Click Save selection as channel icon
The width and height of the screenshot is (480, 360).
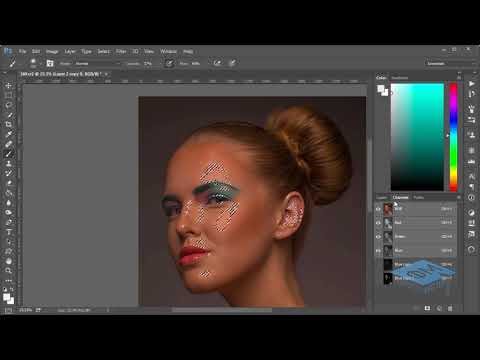click(x=427, y=308)
